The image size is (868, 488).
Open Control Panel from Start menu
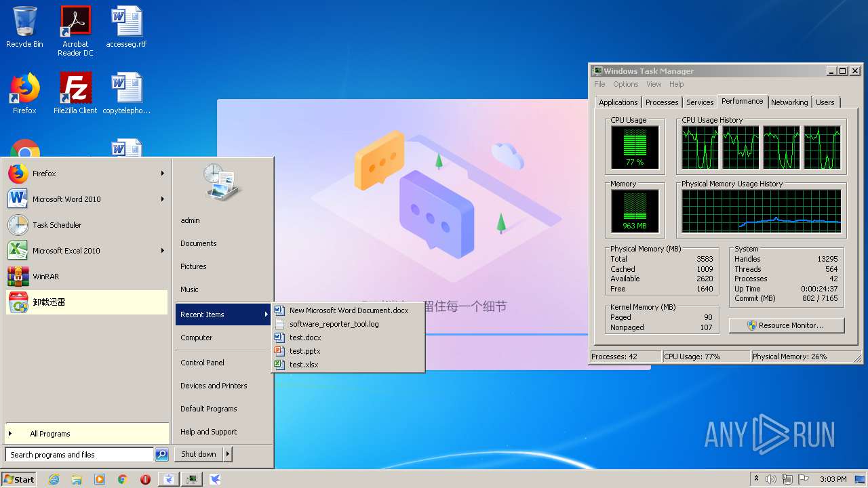(x=223, y=363)
